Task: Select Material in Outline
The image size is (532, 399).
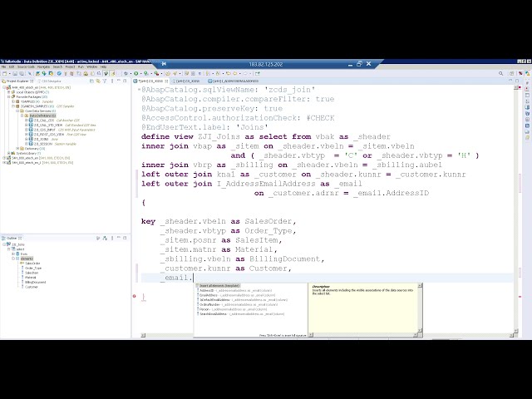Action: pos(31,278)
